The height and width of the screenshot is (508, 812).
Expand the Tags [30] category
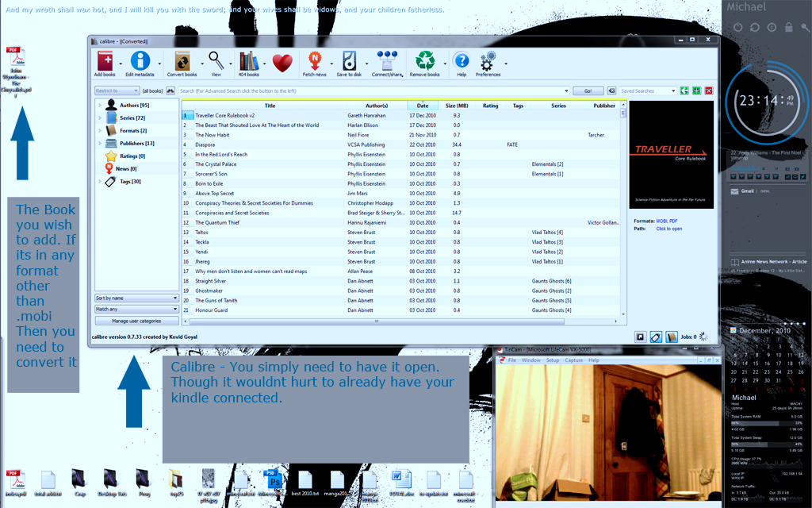point(100,182)
